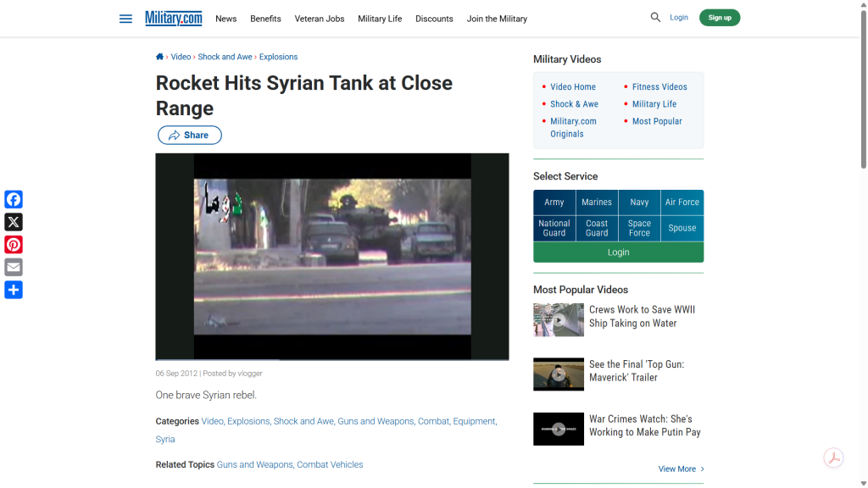The width and height of the screenshot is (868, 488).
Task: Choose Coast Guard service option
Action: [597, 229]
